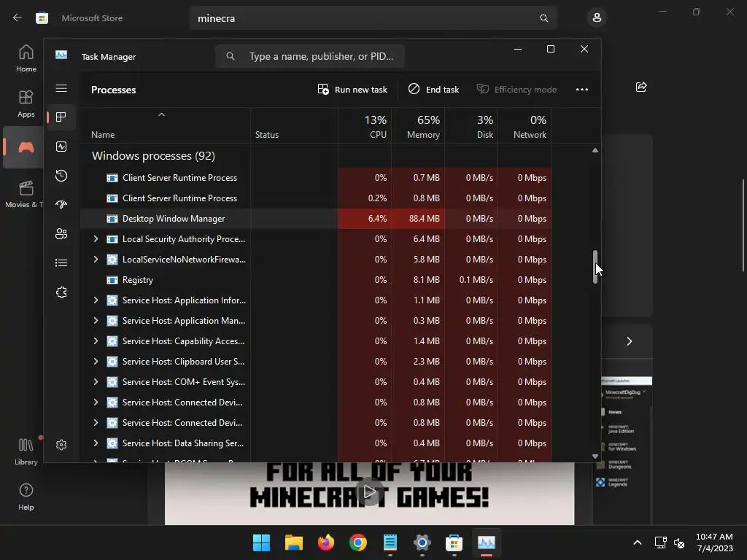747x560 pixels.
Task: Open Movies & TV section in Store
Action: (x=24, y=194)
